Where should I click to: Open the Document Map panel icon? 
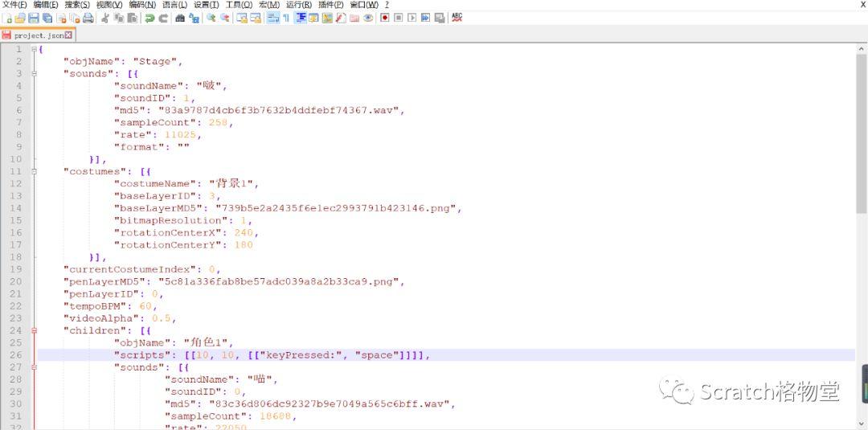326,18
